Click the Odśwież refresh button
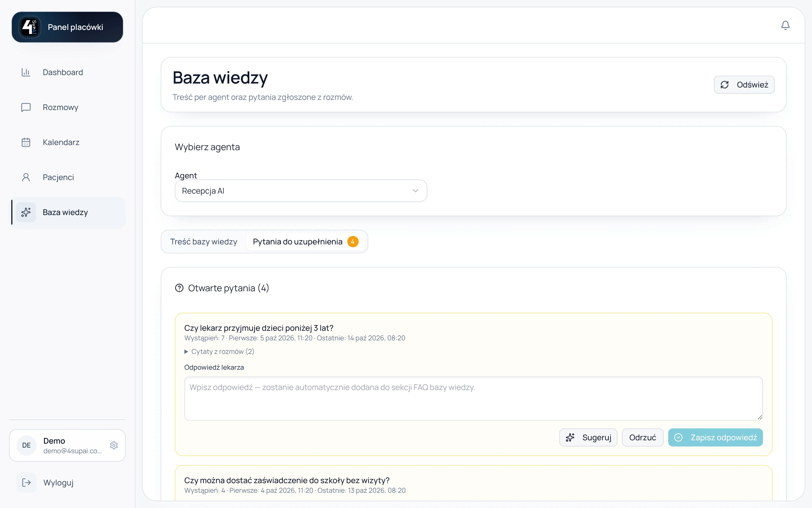 coord(744,85)
